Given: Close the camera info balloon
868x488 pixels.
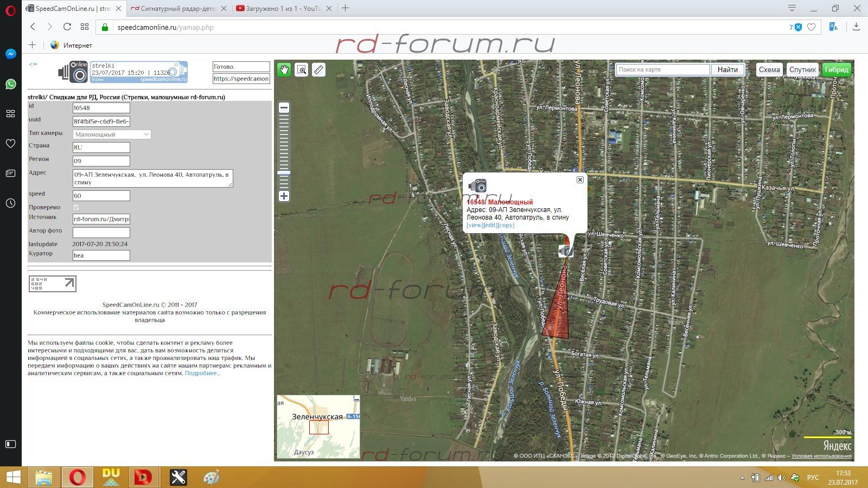Looking at the screenshot, I should (580, 179).
